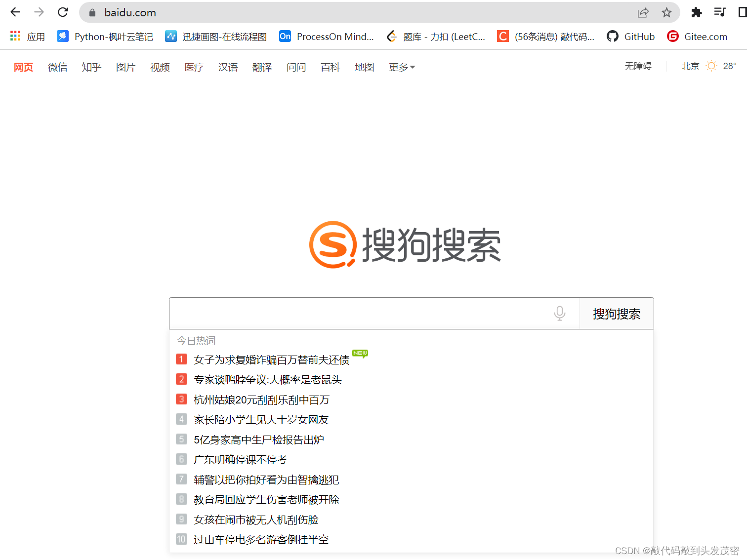Click the red rank 3 badge

click(x=181, y=399)
